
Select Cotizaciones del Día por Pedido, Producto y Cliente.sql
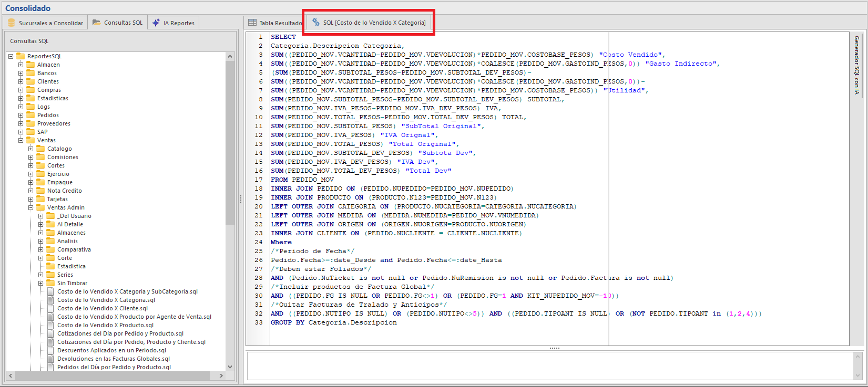(x=131, y=342)
